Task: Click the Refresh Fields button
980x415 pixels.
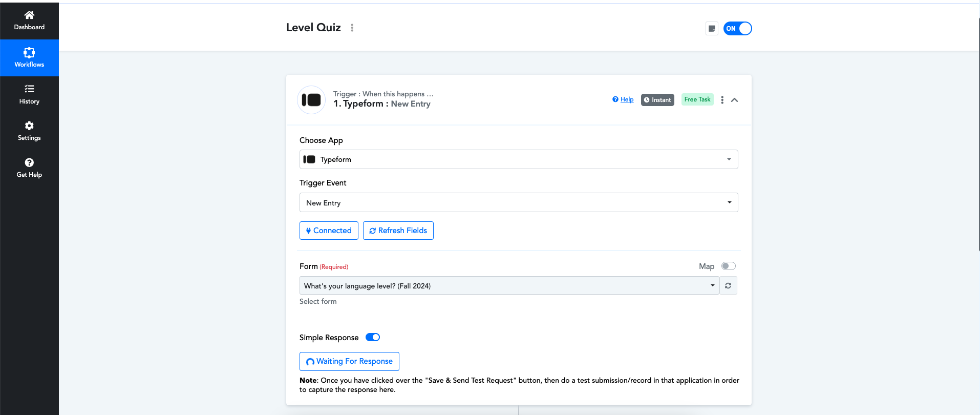Action: [398, 231]
